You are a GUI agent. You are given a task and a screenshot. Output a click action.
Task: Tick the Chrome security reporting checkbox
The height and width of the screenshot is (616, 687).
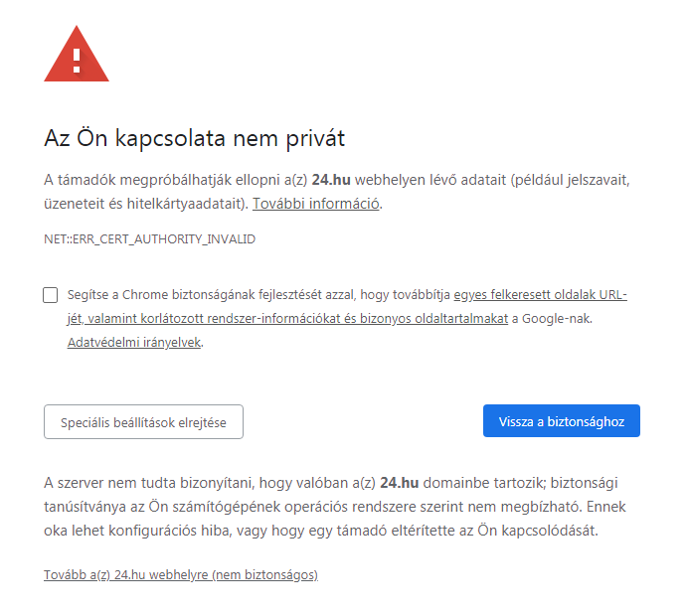pyautogui.click(x=51, y=295)
